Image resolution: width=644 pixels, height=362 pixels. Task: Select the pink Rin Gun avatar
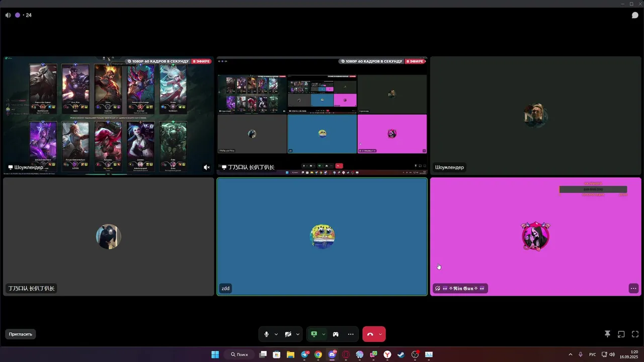[x=535, y=236]
